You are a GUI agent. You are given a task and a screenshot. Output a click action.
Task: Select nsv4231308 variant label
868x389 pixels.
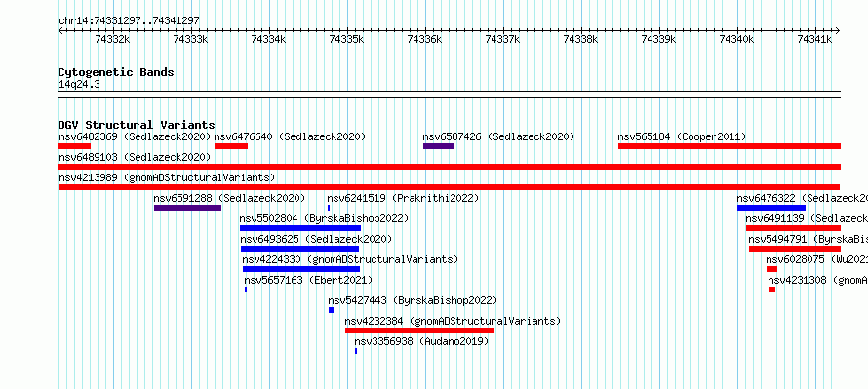(818, 280)
